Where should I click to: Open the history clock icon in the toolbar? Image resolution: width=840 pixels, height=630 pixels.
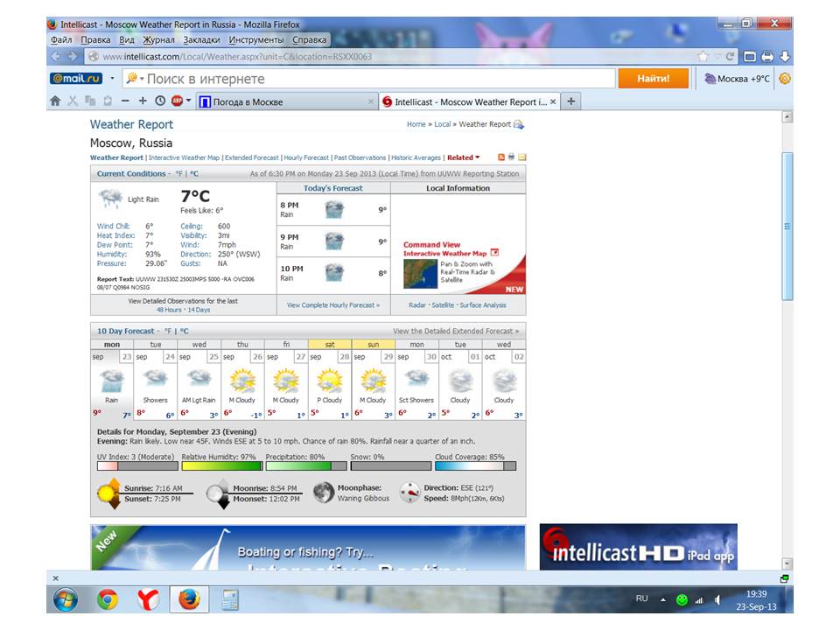(x=160, y=101)
